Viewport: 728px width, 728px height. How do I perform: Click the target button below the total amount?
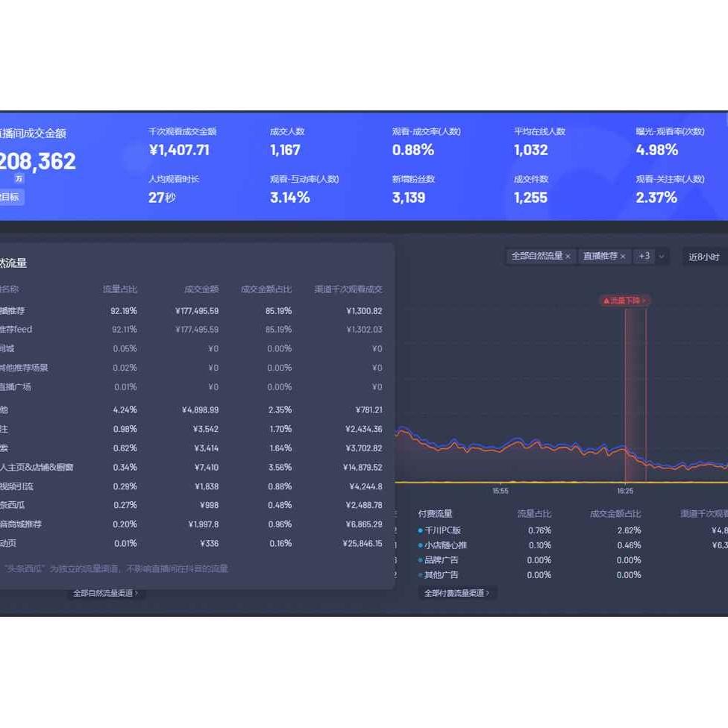click(10, 197)
